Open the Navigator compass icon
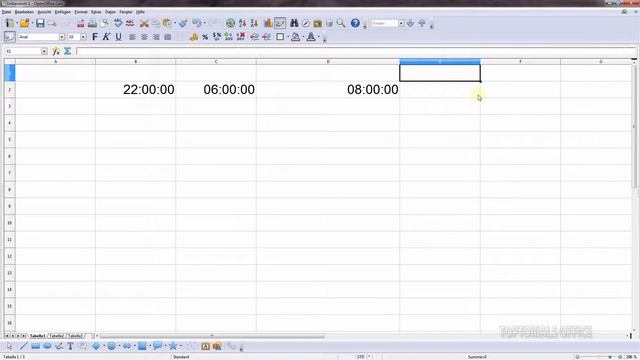This screenshot has width=640, height=360. [x=306, y=23]
